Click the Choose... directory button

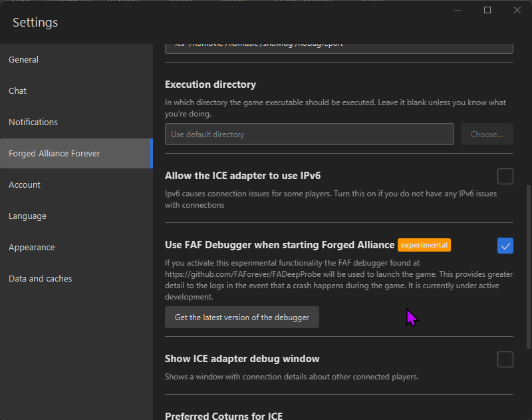(x=487, y=134)
